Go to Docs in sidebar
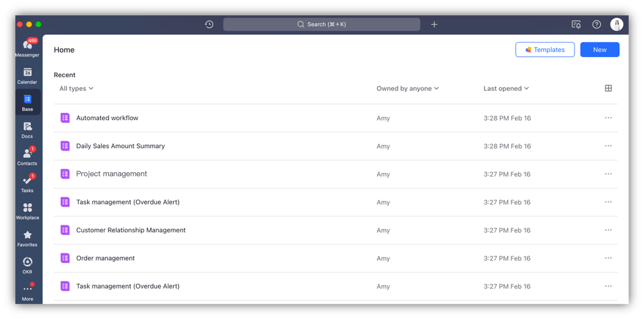This screenshot has height=319, width=644. [x=27, y=130]
